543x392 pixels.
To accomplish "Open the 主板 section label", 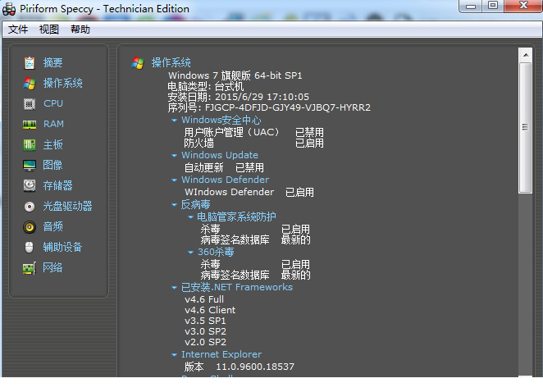I will [53, 144].
